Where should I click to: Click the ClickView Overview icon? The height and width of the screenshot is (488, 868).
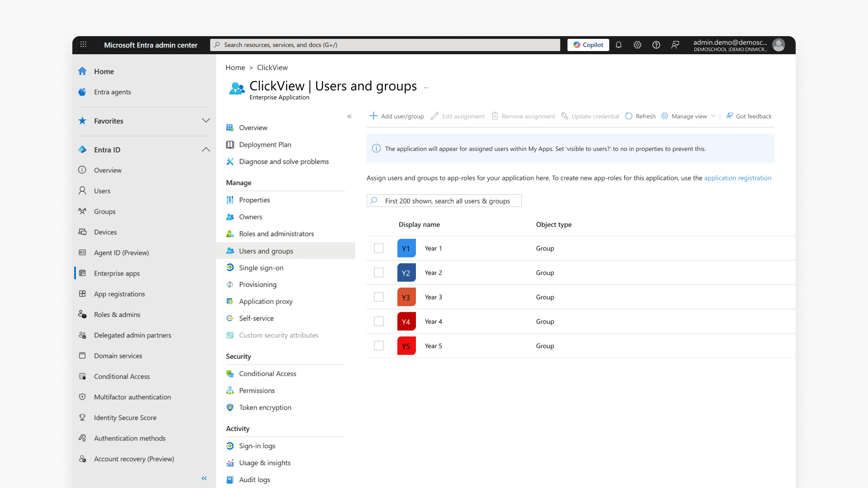click(230, 128)
